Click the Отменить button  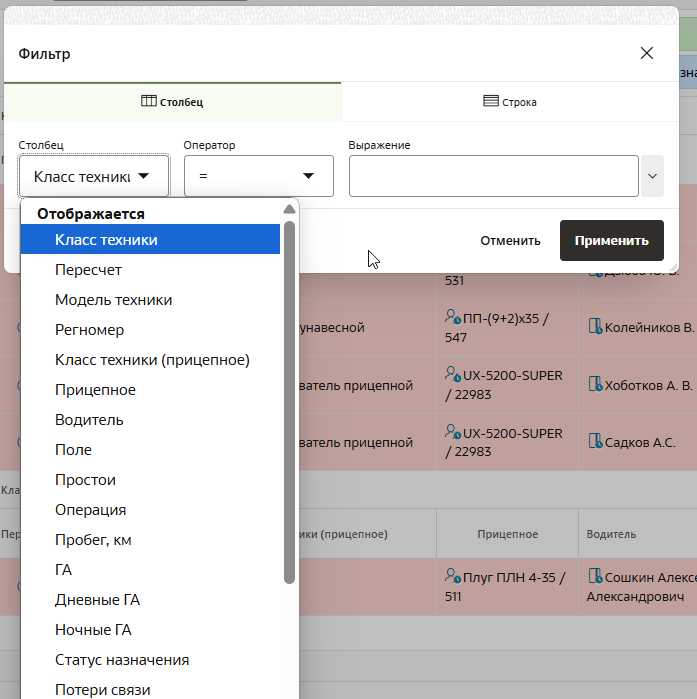click(x=510, y=240)
